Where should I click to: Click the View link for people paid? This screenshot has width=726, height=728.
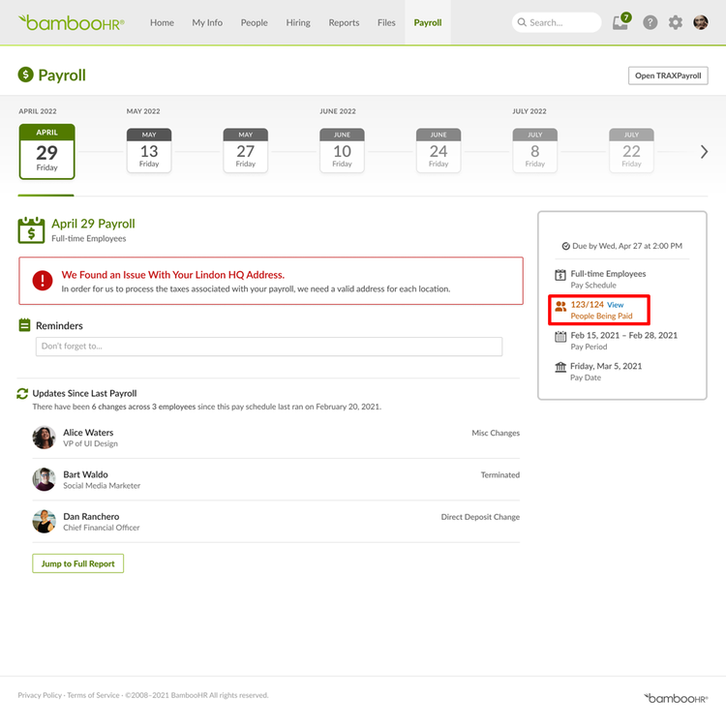tap(615, 305)
